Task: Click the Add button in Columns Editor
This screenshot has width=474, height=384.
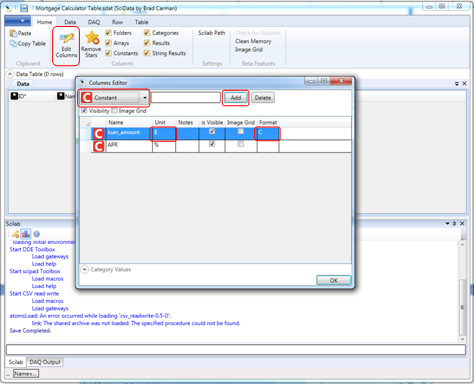Action: point(236,98)
